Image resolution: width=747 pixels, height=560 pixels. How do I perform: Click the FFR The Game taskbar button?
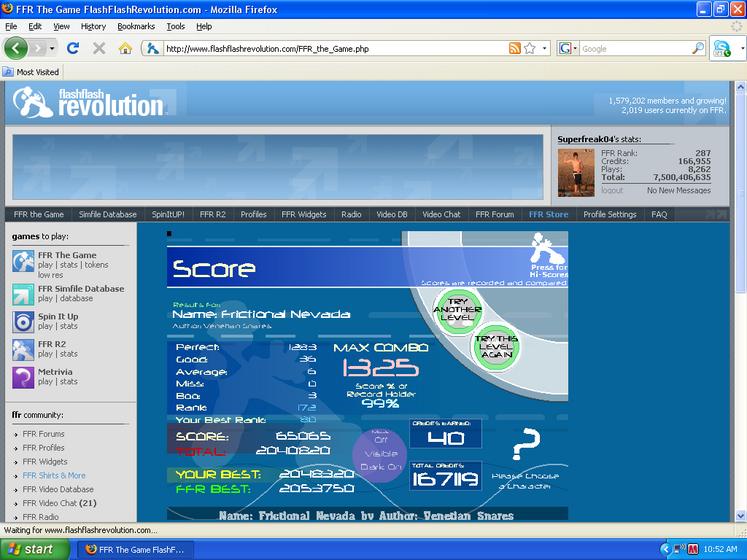(x=135, y=550)
